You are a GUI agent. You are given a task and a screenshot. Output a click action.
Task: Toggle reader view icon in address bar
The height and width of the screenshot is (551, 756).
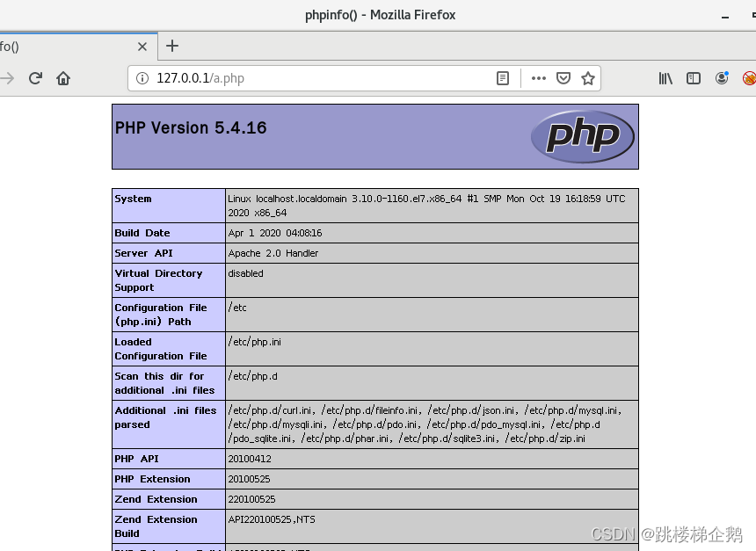point(503,78)
